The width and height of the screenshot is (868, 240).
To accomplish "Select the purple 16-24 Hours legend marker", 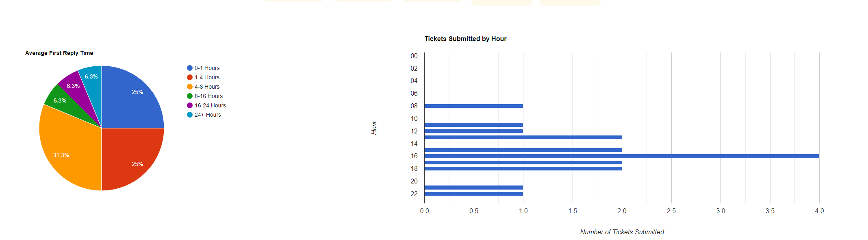I will tap(190, 105).
